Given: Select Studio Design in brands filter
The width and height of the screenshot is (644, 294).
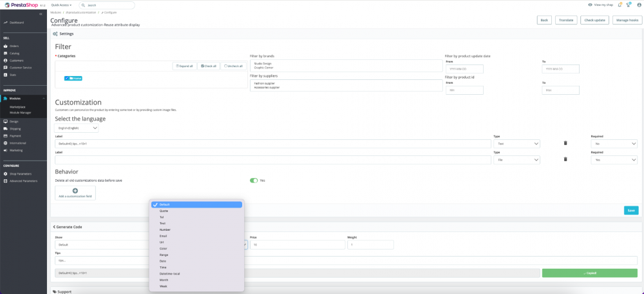Looking at the screenshot, I should coord(263,64).
